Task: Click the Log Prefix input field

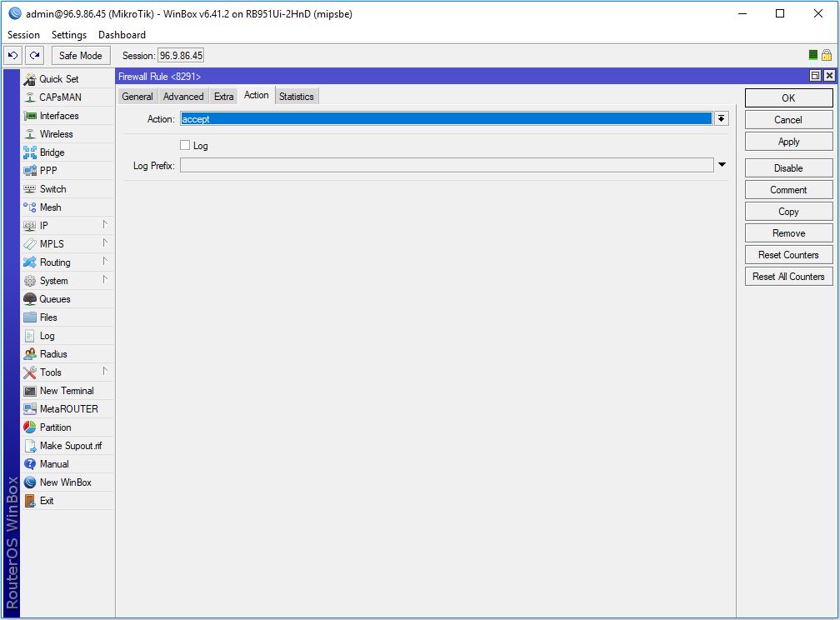Action: tap(447, 165)
